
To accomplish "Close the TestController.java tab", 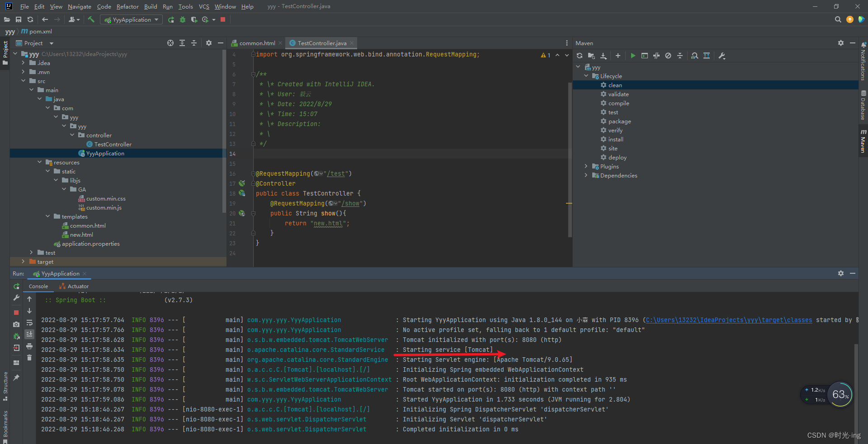I will click(x=352, y=43).
